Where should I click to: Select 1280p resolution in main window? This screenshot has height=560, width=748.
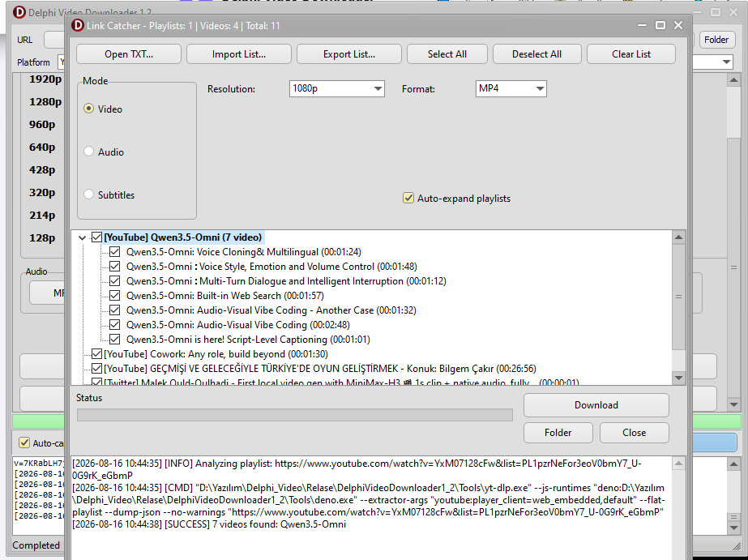point(45,101)
